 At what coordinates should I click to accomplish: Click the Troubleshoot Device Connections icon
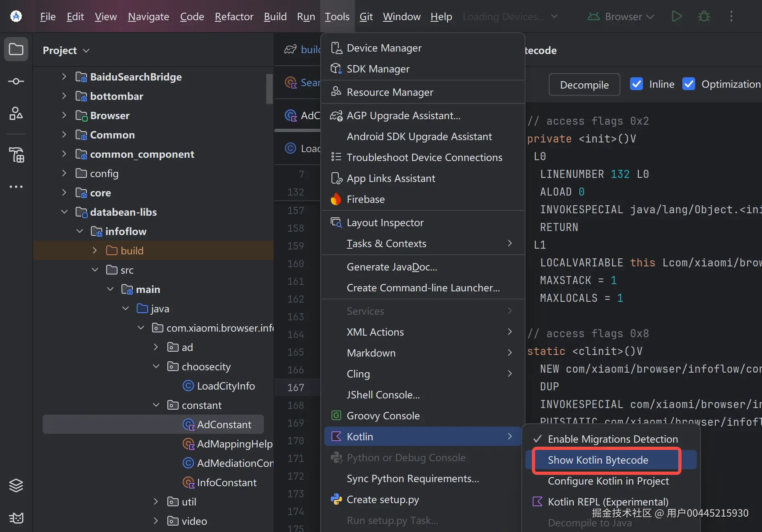pos(336,157)
